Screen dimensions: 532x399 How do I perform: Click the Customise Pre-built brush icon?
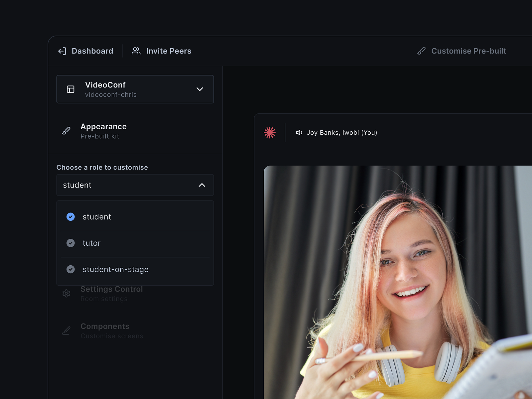(422, 51)
